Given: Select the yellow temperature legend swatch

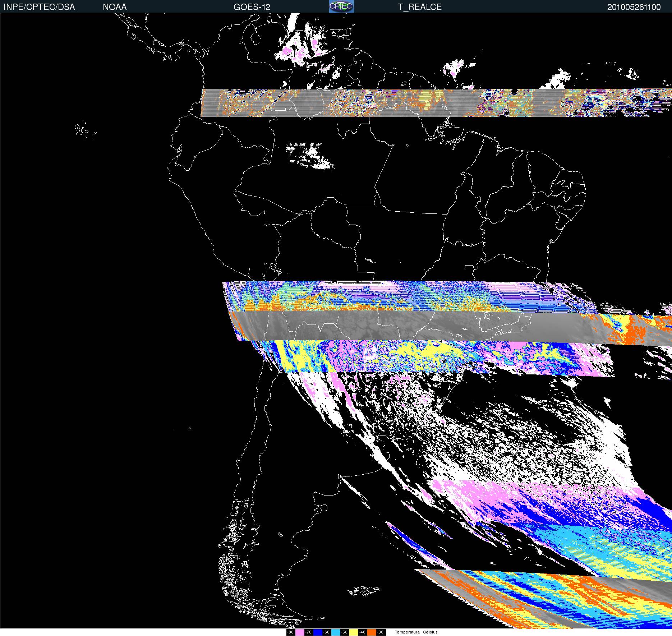Looking at the screenshot, I should pyautogui.click(x=354, y=632).
